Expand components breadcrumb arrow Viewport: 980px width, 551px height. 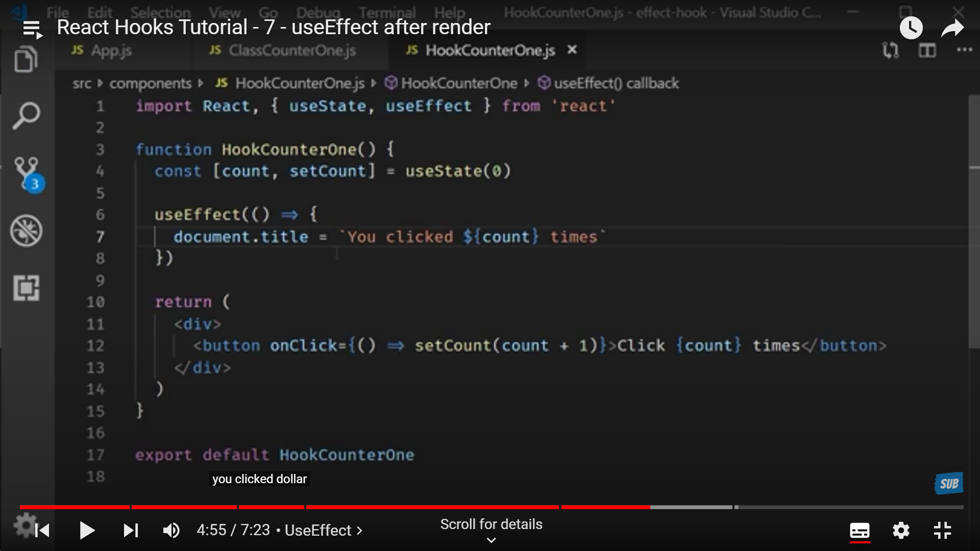tap(201, 83)
